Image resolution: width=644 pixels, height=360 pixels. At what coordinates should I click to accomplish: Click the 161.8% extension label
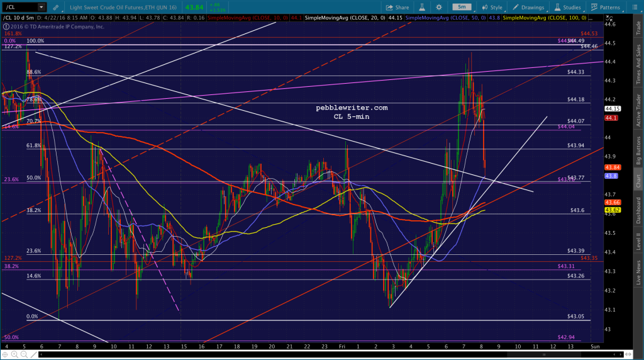13,34
